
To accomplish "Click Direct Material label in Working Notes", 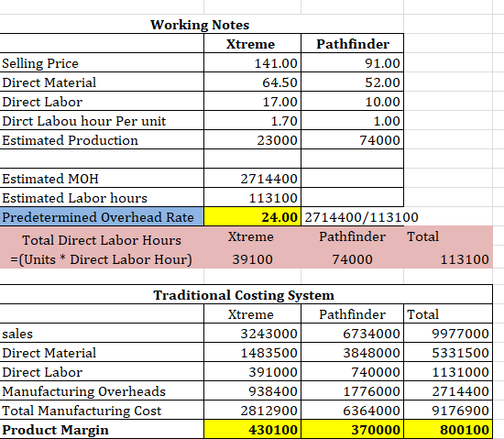I will 102,82.
